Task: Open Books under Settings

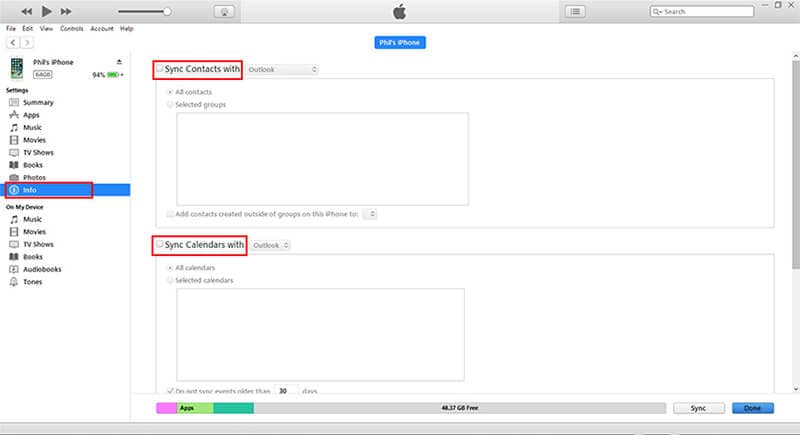Action: (x=33, y=165)
